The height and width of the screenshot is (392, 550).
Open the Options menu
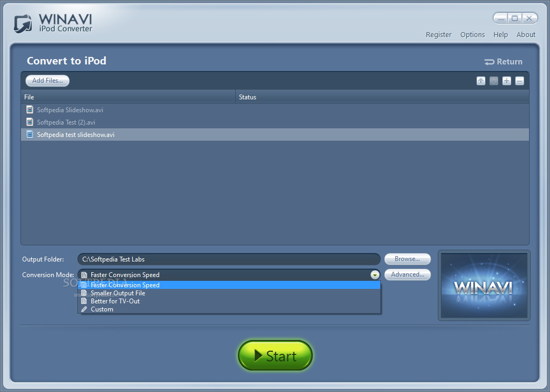click(x=473, y=35)
